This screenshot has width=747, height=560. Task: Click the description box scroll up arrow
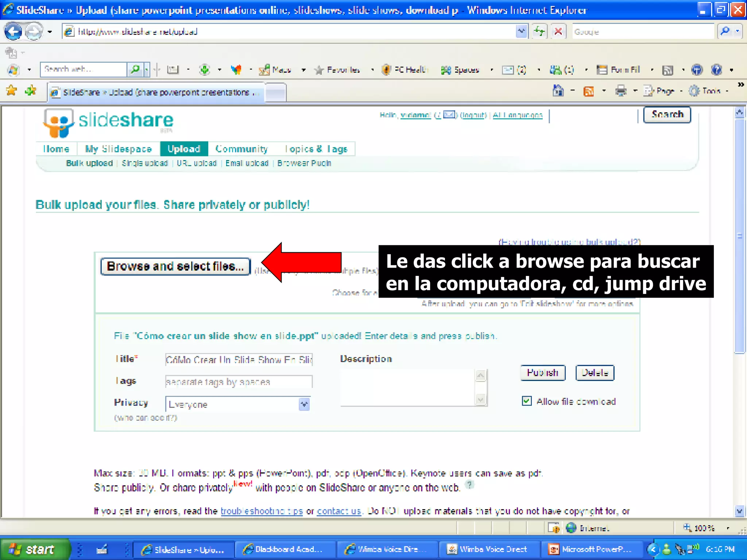coord(481,375)
